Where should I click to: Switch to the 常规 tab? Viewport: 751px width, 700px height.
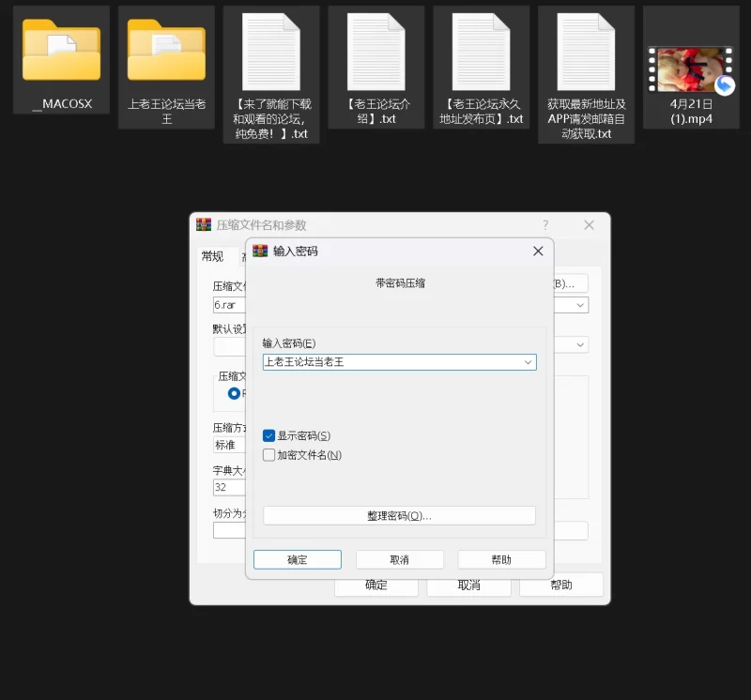coord(213,257)
